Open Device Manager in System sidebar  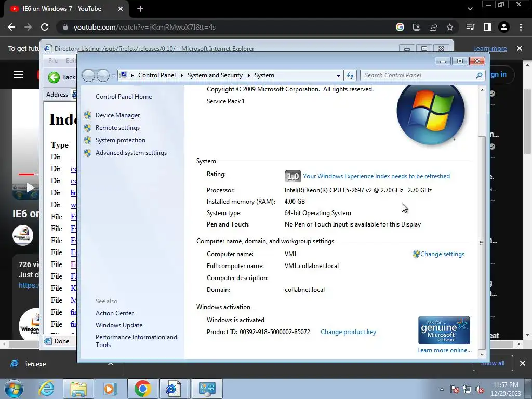[x=117, y=115]
